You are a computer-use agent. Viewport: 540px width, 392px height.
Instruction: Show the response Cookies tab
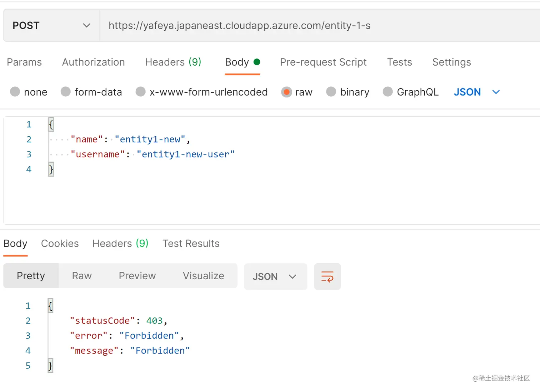(x=60, y=244)
